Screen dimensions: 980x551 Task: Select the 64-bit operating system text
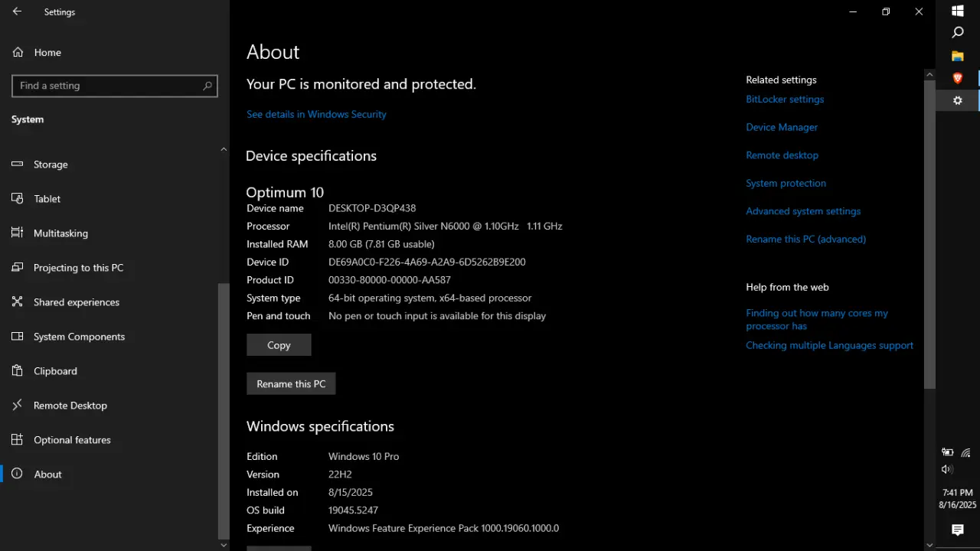pos(430,298)
